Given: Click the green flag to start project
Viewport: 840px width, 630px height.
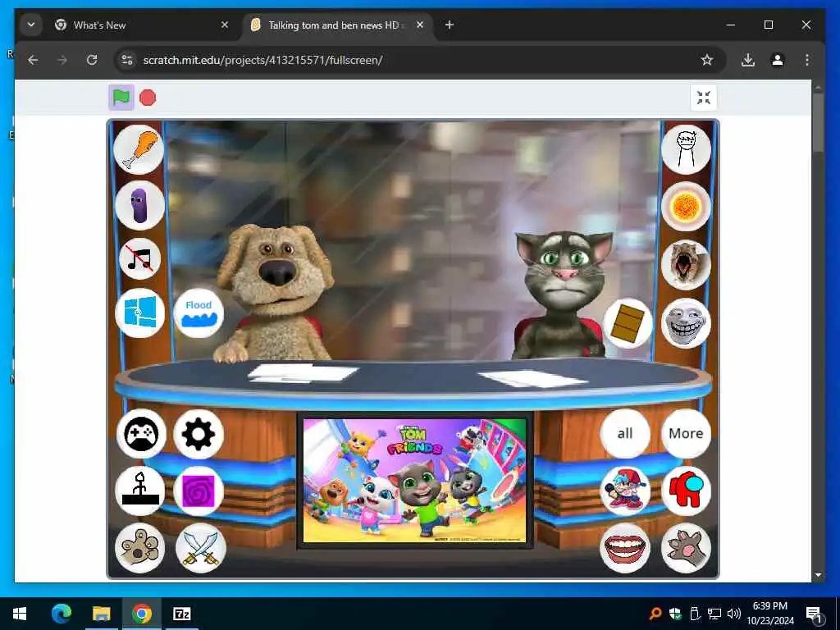Looking at the screenshot, I should [121, 98].
